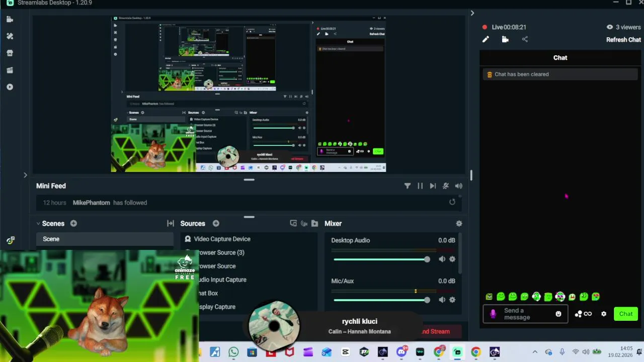The image size is (644, 362).
Task: Open Themes in the left sidebar
Action: (x=10, y=36)
